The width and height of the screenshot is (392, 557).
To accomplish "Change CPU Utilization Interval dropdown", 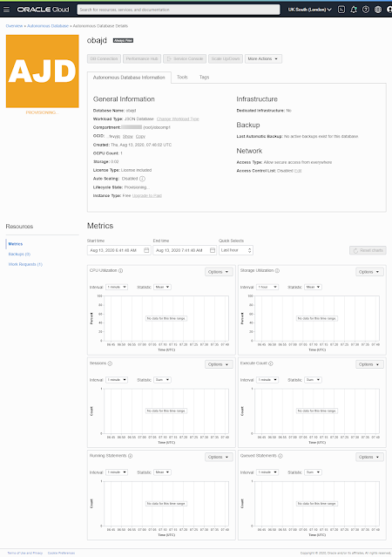I will pos(117,287).
